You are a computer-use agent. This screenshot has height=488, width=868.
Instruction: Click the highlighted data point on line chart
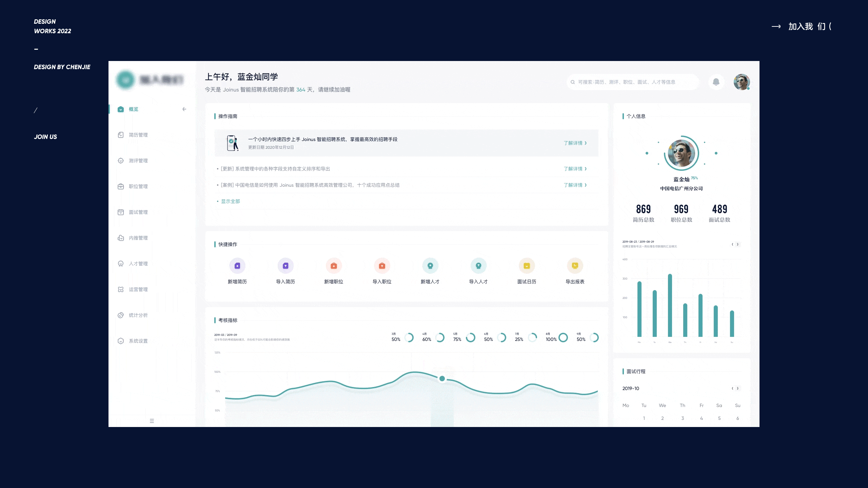(442, 379)
